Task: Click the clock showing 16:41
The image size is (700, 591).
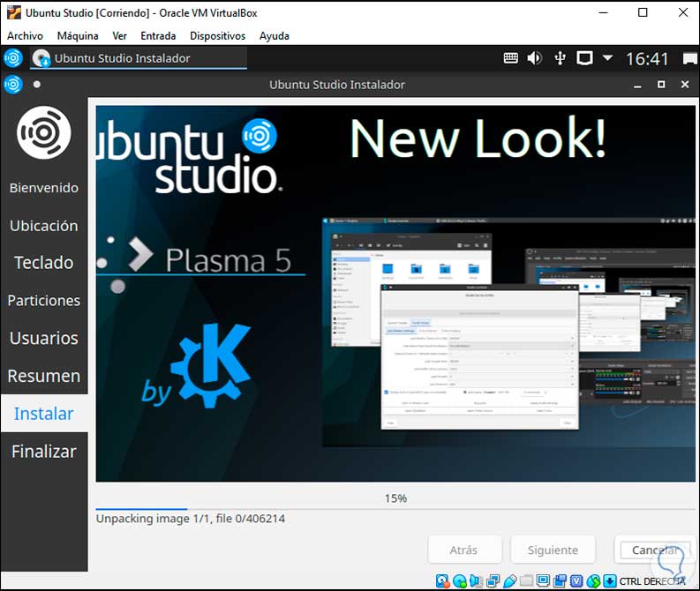Action: 647,58
